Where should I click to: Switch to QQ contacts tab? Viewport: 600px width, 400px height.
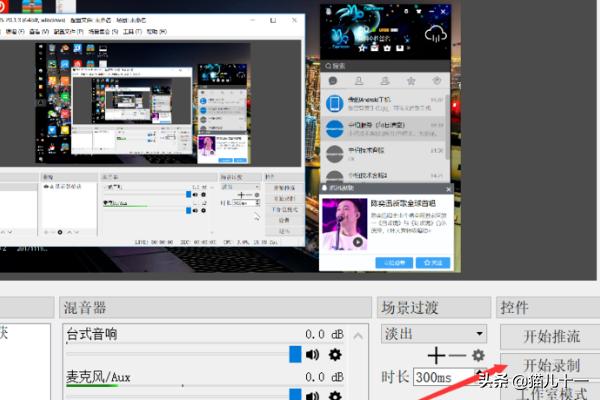pos(358,81)
